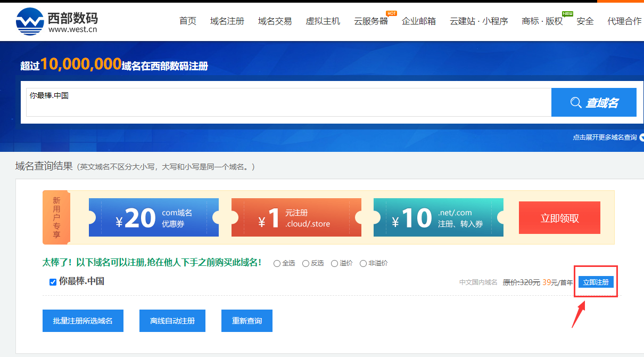Click the 立即领取 coupon button
This screenshot has height=357, width=644.
(559, 217)
